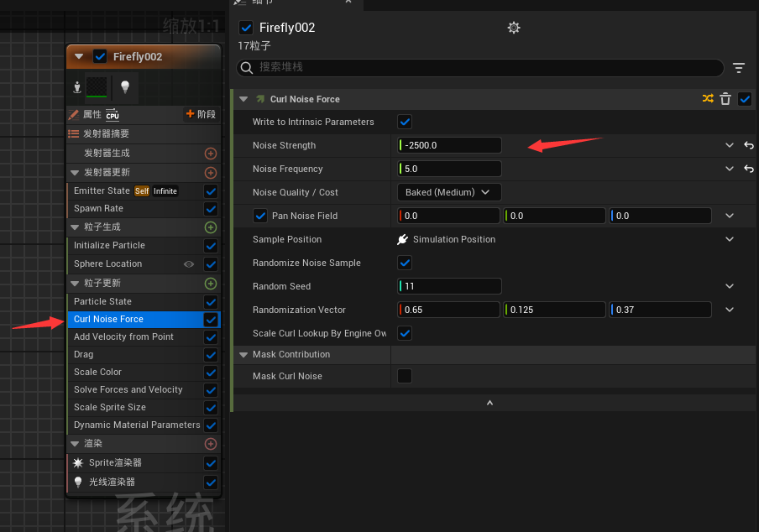759x532 pixels.
Task: Click the emitter local space icon in Firefly002 node
Action: [x=77, y=87]
